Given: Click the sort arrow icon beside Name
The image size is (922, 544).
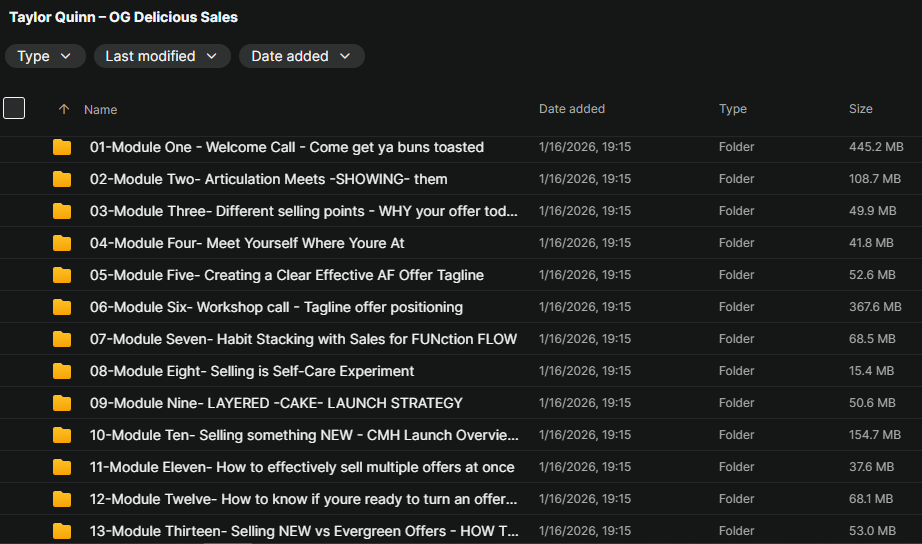Looking at the screenshot, I should coord(64,110).
